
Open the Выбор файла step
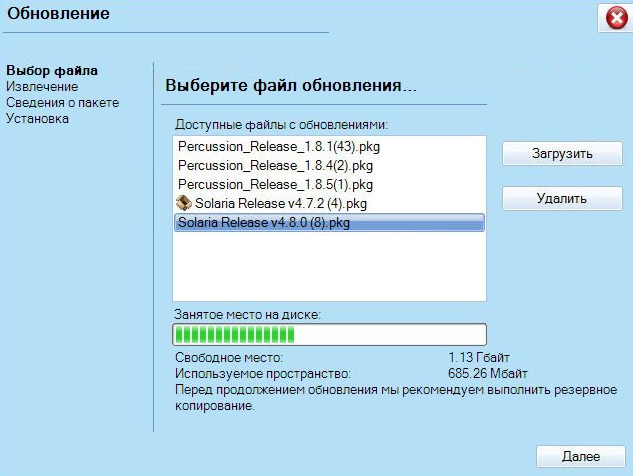pyautogui.click(x=52, y=71)
